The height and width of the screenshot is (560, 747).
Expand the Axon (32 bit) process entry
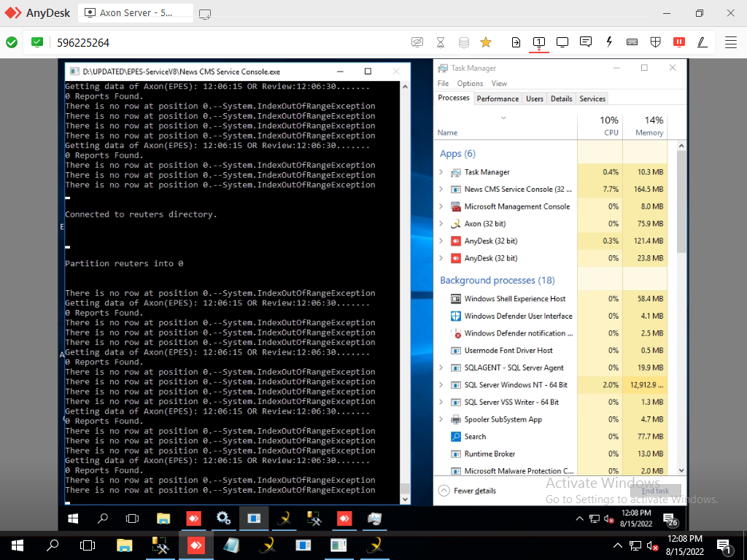tap(441, 224)
